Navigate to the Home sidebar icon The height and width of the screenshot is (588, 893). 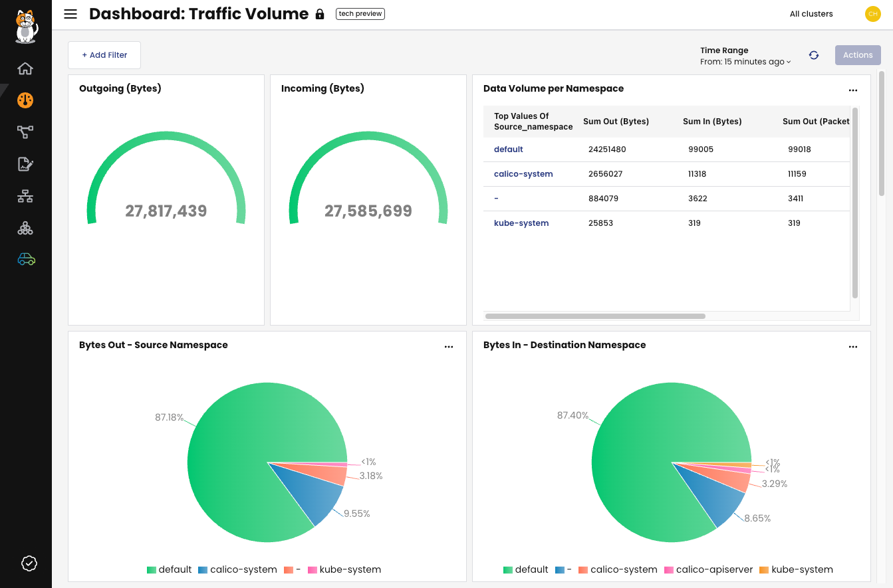click(x=25, y=68)
